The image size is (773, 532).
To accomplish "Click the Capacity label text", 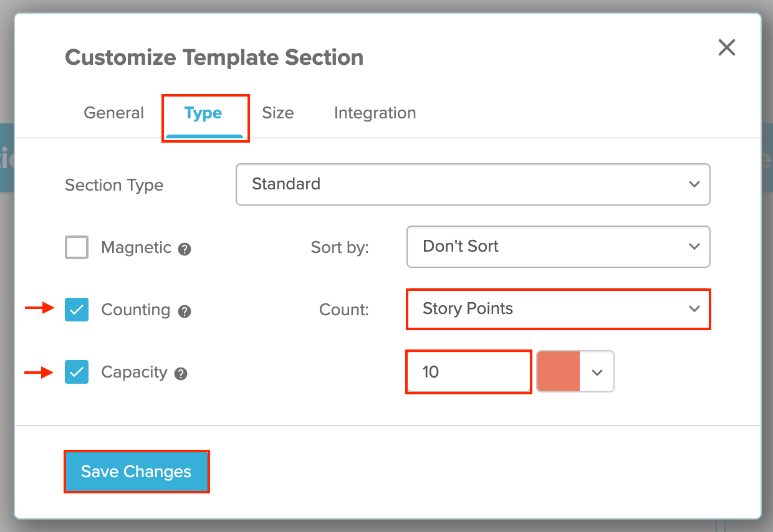I will click(135, 372).
